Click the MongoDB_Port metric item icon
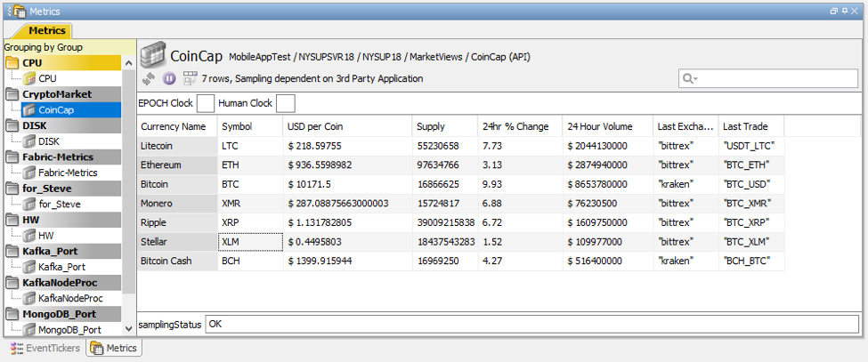This screenshot has height=362, width=868. 28,330
